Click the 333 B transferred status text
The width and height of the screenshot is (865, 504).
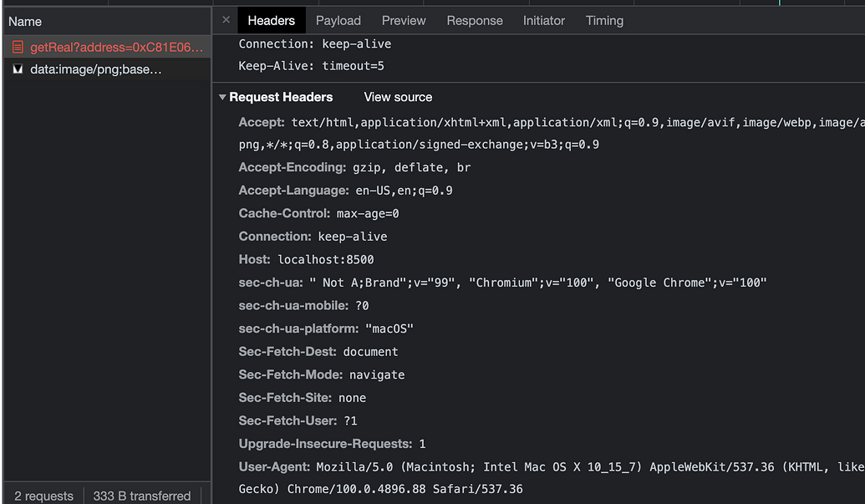[x=141, y=496]
